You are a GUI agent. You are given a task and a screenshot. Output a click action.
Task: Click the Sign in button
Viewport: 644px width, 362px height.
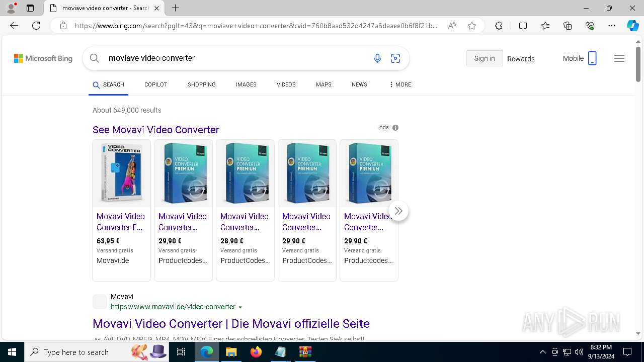point(485,58)
